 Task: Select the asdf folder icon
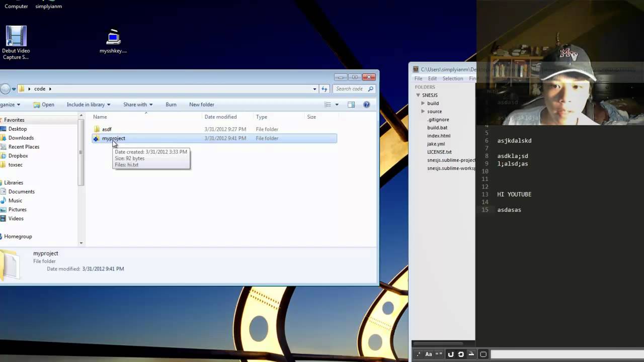point(97,129)
